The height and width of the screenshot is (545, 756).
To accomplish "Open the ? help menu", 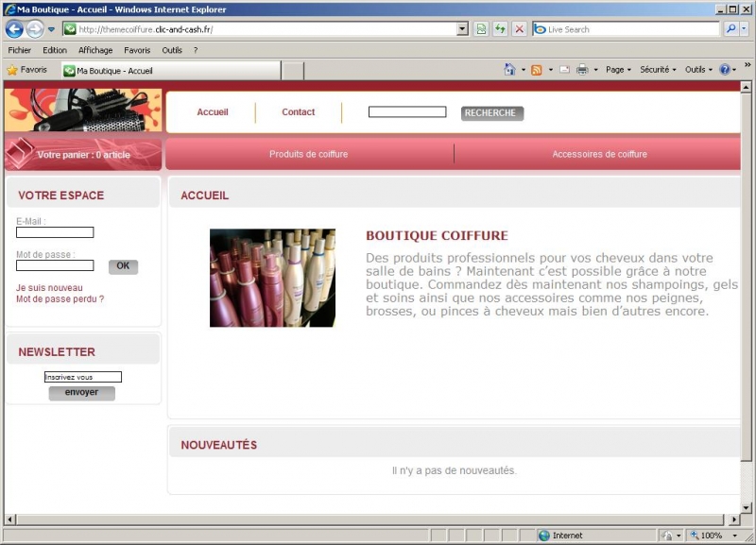I will click(x=196, y=50).
